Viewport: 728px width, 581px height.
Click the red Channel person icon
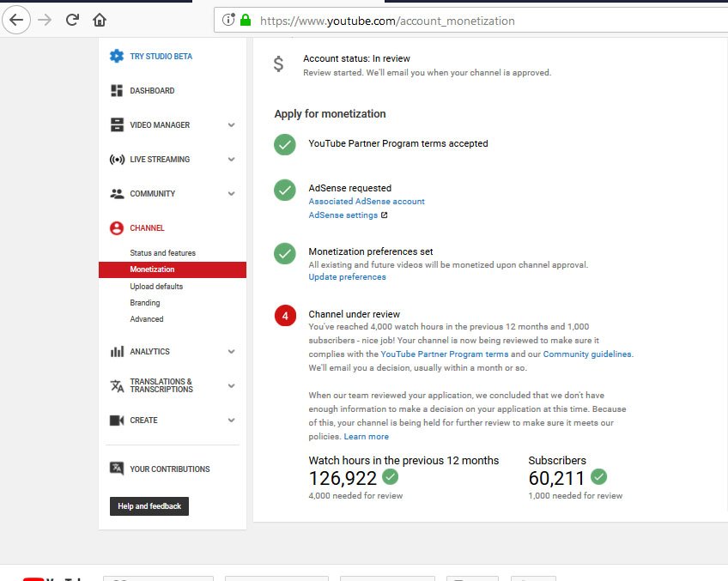117,228
